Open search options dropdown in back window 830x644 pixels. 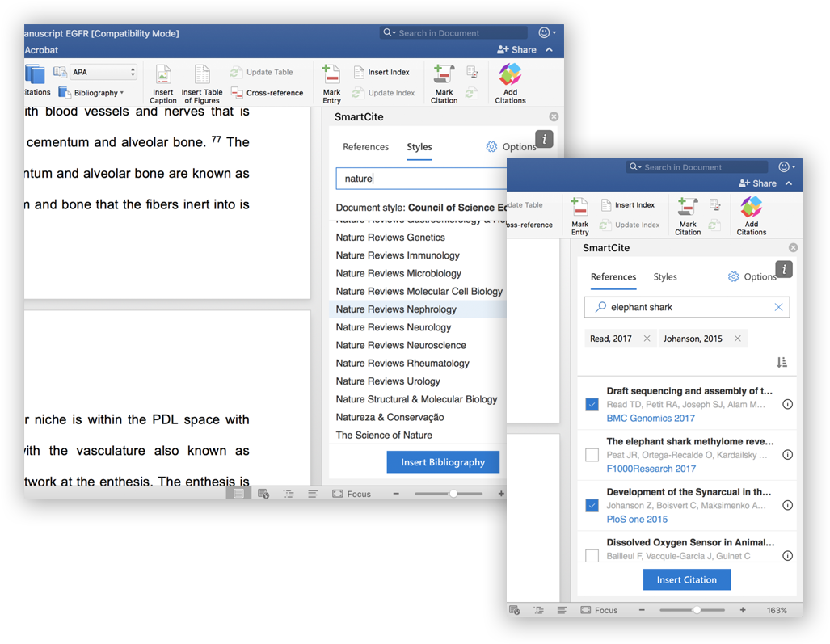[x=390, y=33]
